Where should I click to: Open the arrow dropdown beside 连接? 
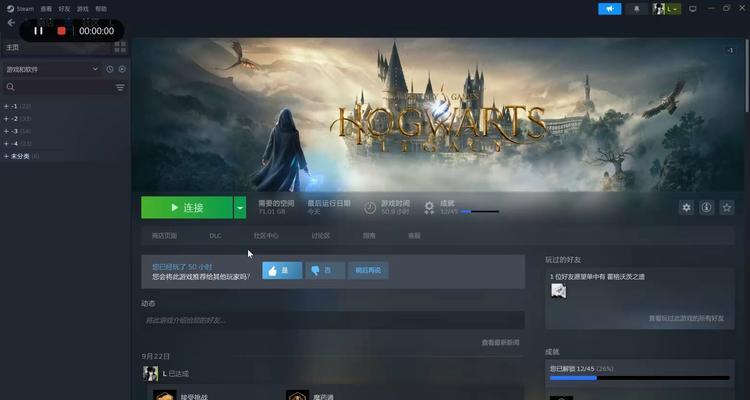(240, 208)
